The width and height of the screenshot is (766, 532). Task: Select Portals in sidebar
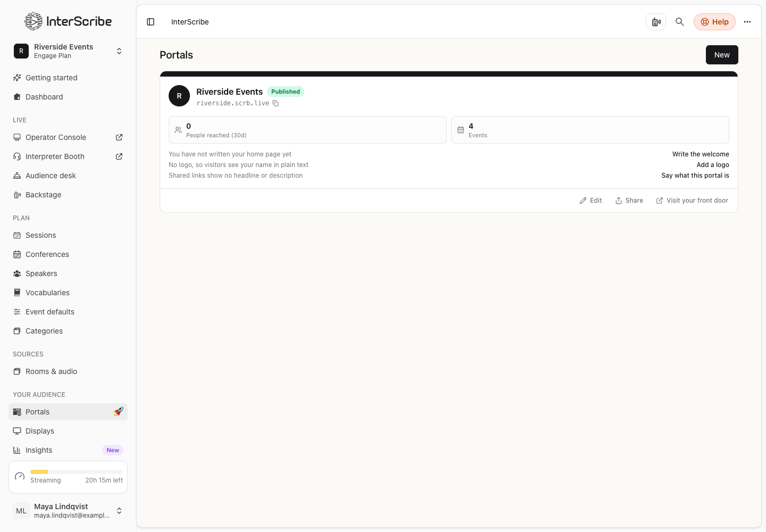(x=68, y=412)
